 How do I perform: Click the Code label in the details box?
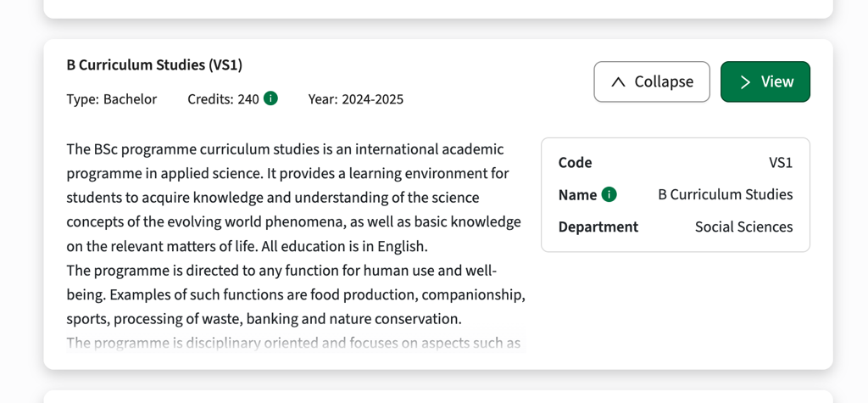point(575,162)
